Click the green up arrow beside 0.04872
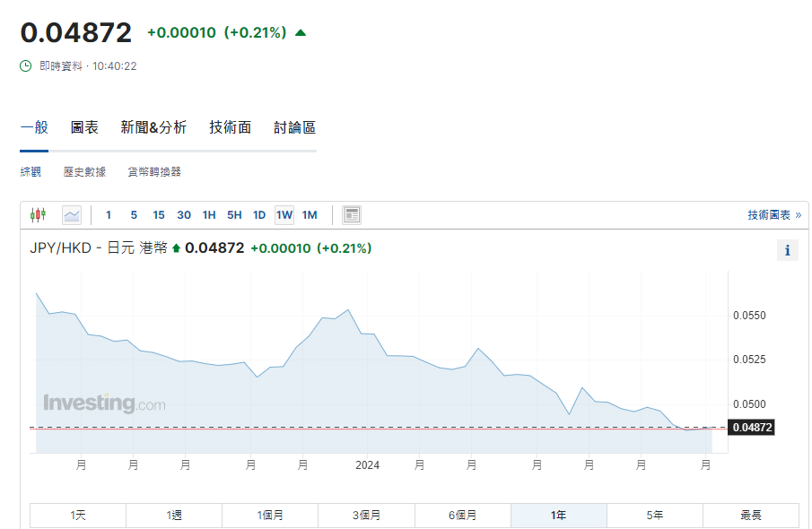The width and height of the screenshot is (812, 529). click(x=301, y=30)
